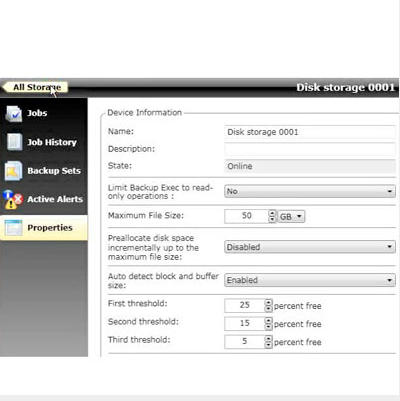Open the Auto detect block and buffer dropdown
This screenshot has height=401, width=400.
pos(310,280)
